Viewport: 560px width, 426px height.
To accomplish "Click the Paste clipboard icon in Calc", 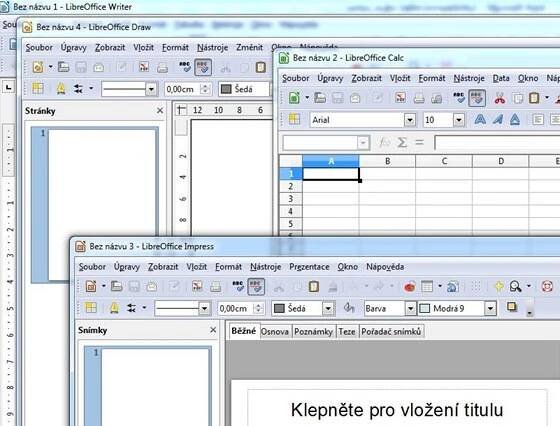I will [x=534, y=98].
